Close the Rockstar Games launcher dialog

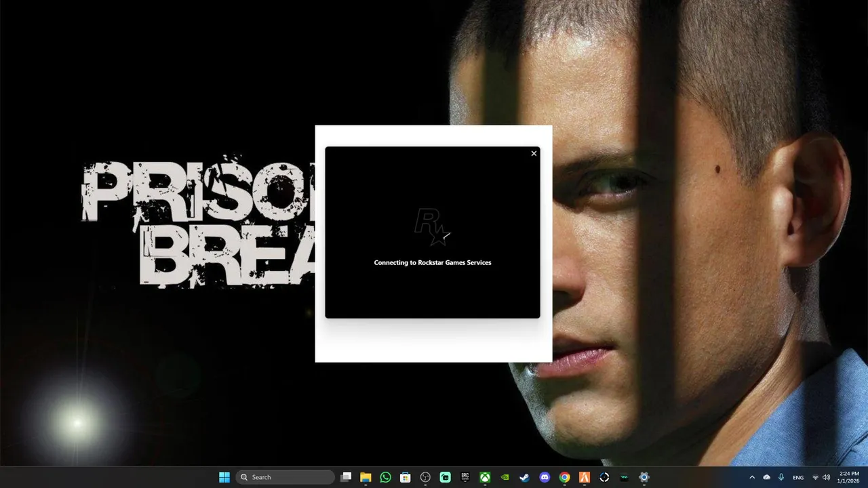534,153
